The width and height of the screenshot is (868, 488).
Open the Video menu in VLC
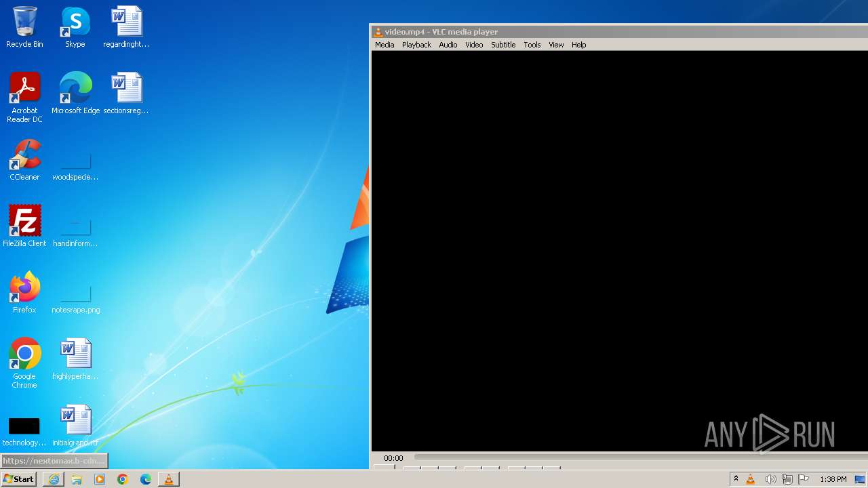tap(474, 45)
